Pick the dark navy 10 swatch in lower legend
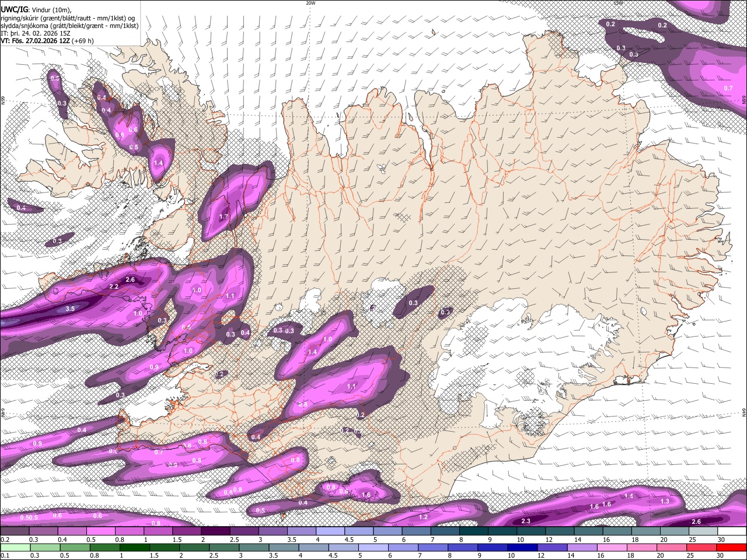The height and width of the screenshot is (560, 747). pos(521,547)
